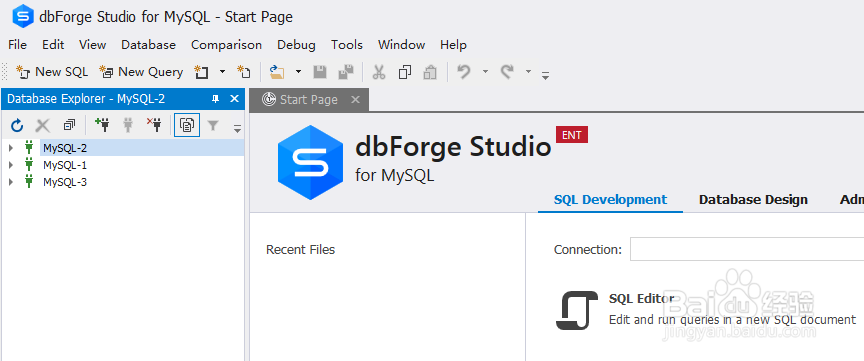Expand the MySQL-3 connection node
The height and width of the screenshot is (361, 864).
pyautogui.click(x=10, y=182)
